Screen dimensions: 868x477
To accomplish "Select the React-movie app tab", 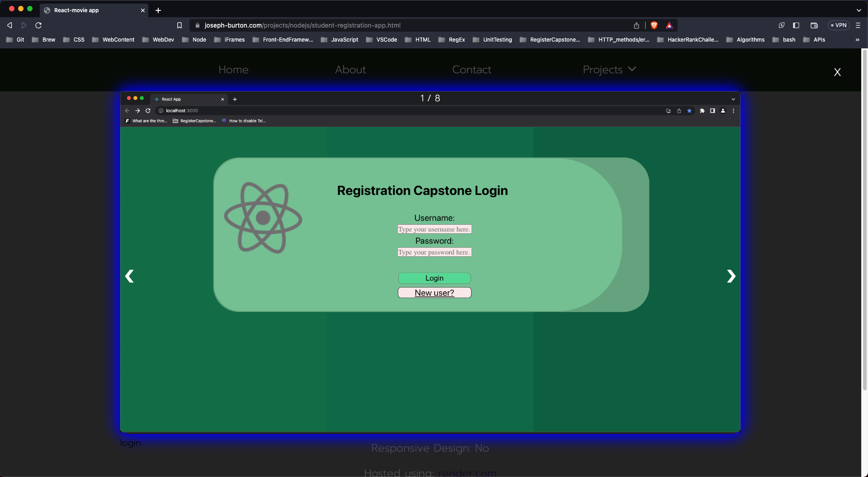I will tap(94, 10).
